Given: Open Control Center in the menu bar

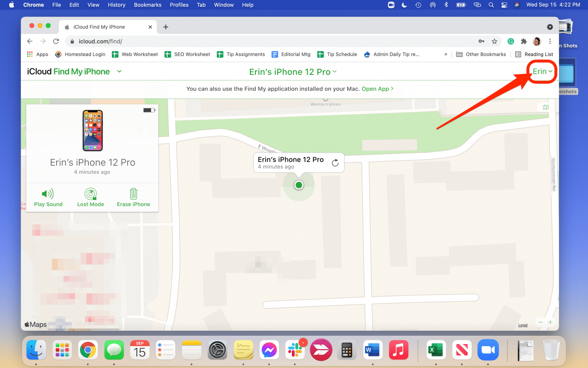Looking at the screenshot, I should tap(504, 5).
